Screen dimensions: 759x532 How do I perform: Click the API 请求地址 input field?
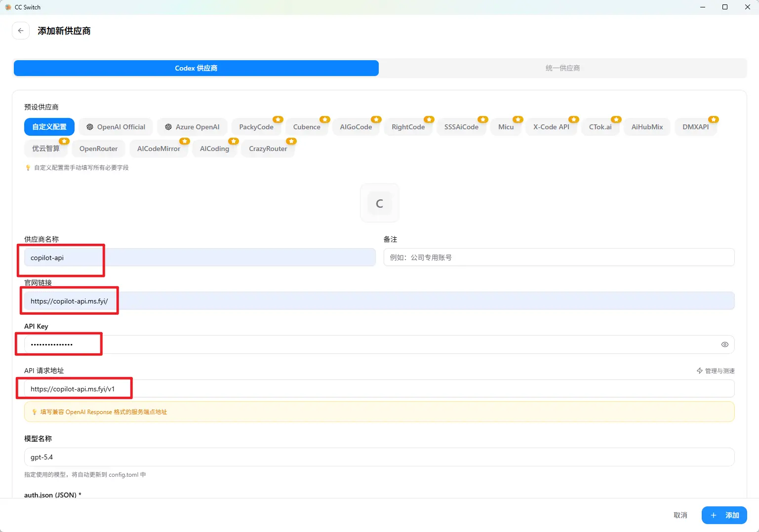pyautogui.click(x=379, y=389)
